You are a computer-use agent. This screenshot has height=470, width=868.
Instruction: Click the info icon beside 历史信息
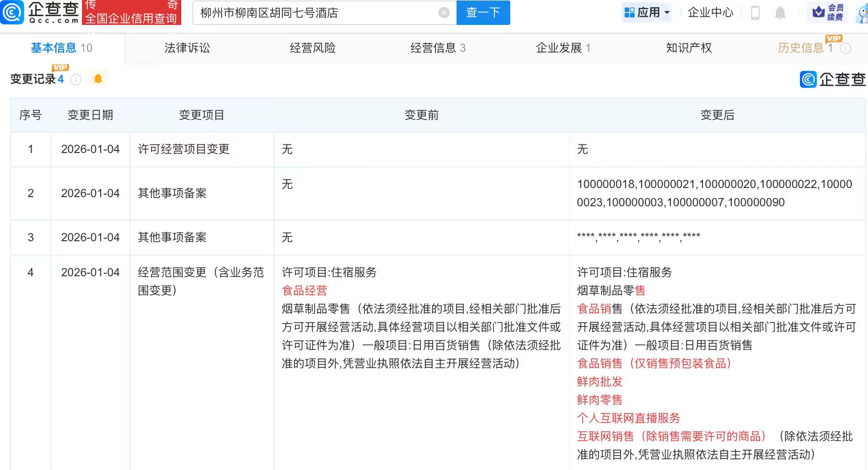846,48
